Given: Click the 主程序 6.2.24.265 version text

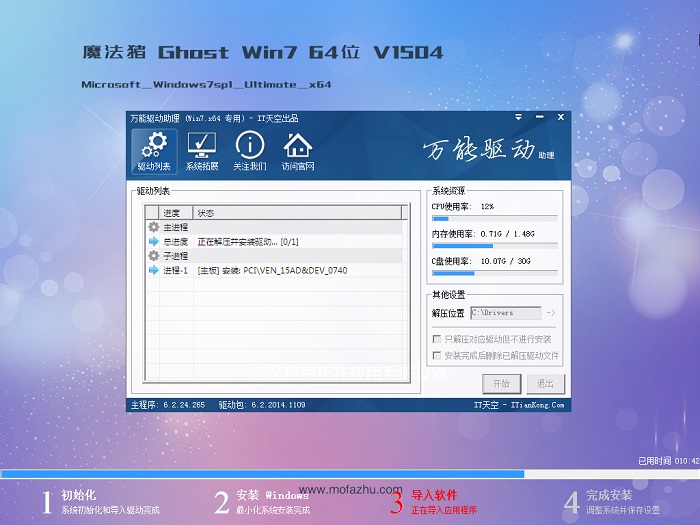Looking at the screenshot, I should [168, 405].
